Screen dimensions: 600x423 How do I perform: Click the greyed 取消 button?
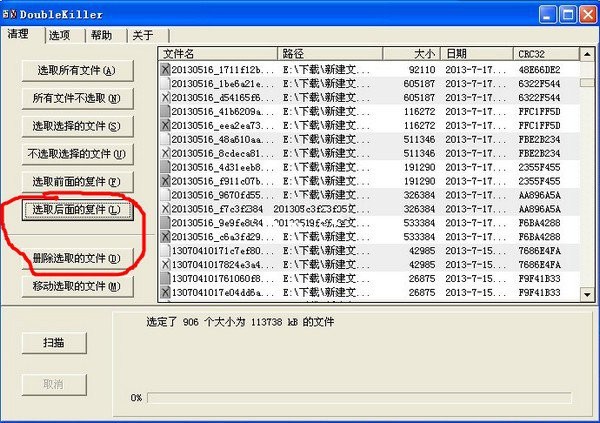coord(54,384)
